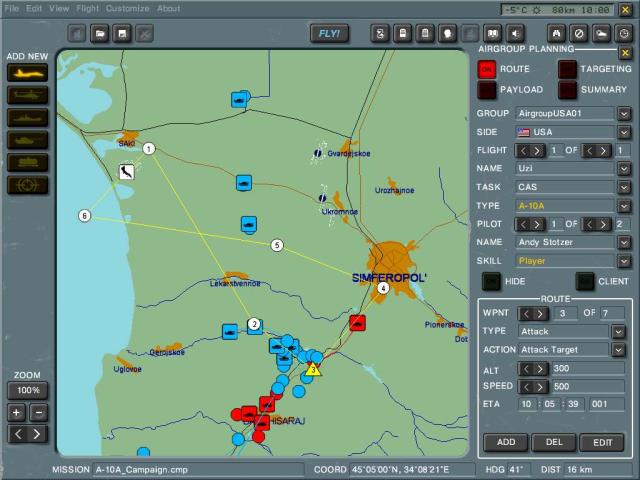Select the add new ship icon

coord(27,116)
